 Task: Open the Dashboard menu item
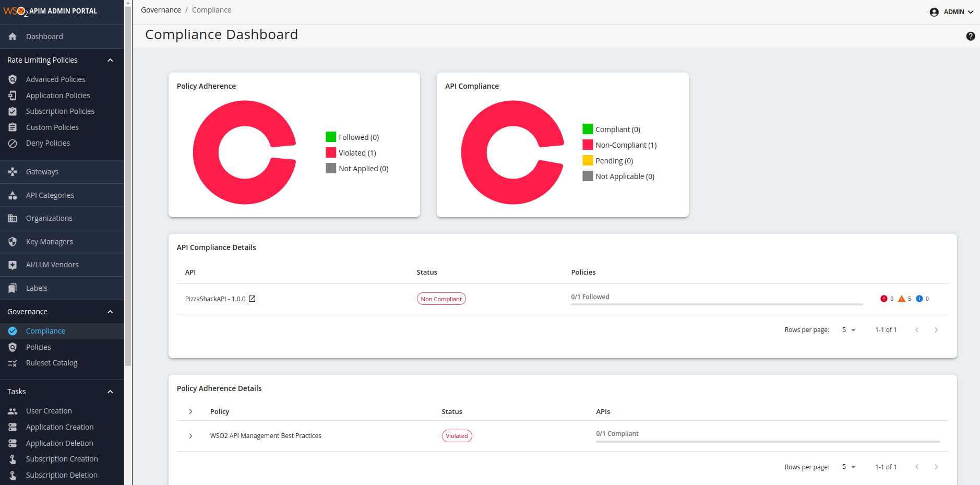(x=62, y=37)
